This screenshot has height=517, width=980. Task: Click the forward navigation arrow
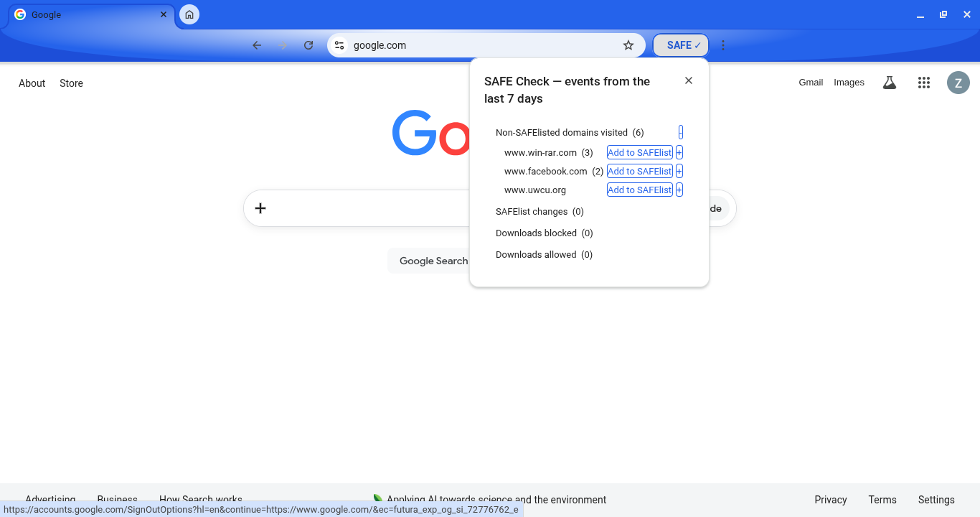click(x=283, y=45)
